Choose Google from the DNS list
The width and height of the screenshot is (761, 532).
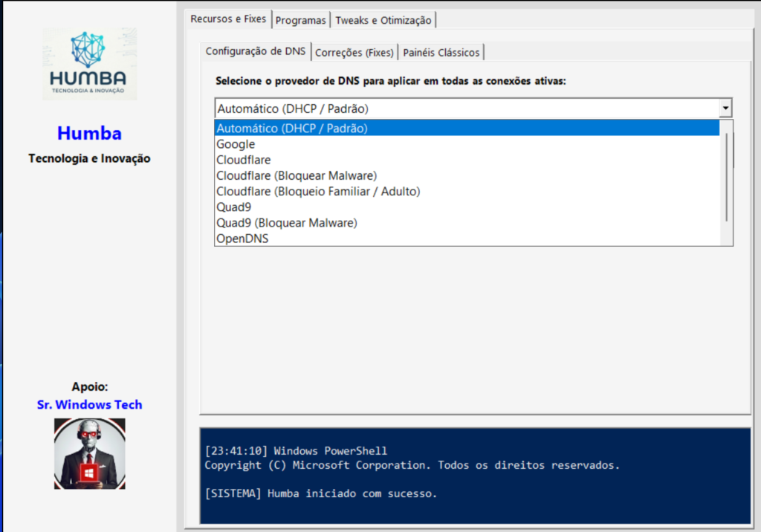coord(236,144)
